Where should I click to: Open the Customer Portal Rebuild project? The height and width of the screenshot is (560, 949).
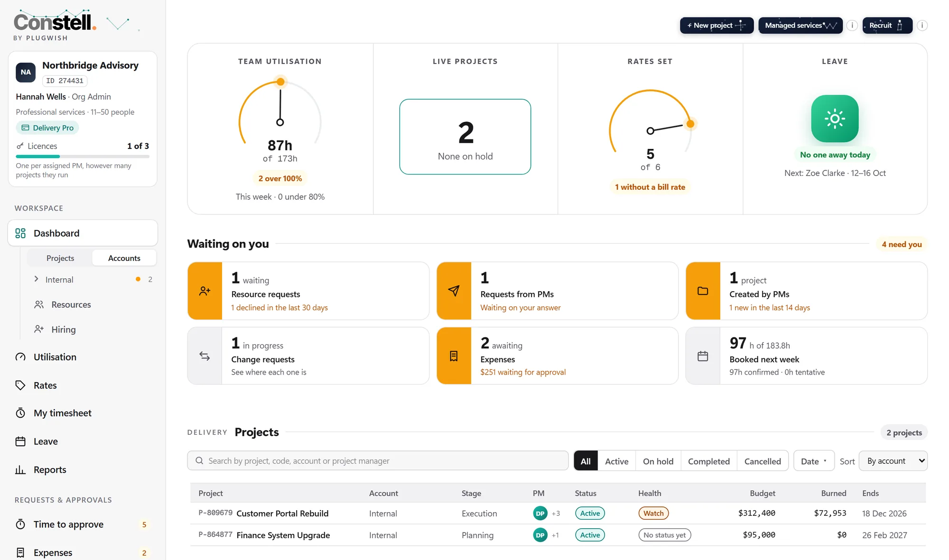pyautogui.click(x=282, y=514)
